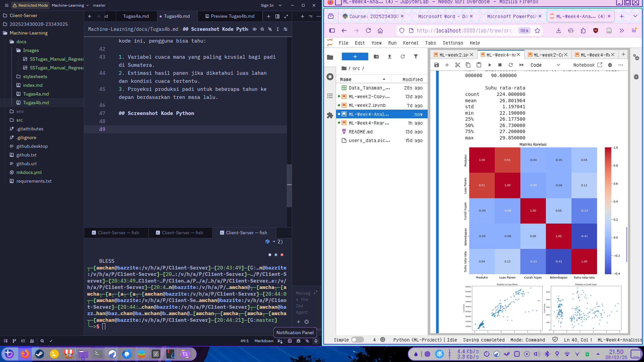Refresh the JupyterLab file browser
The height and width of the screenshot is (362, 644).
click(x=403, y=57)
